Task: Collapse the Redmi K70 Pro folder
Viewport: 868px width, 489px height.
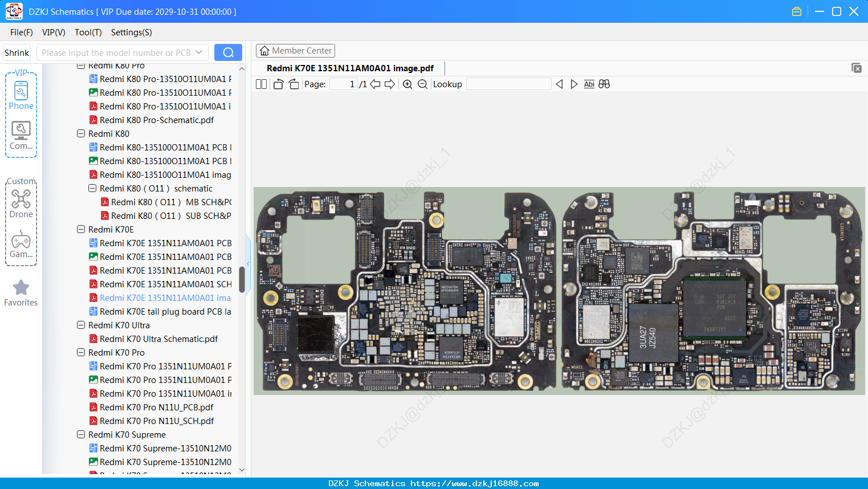Action: point(81,353)
